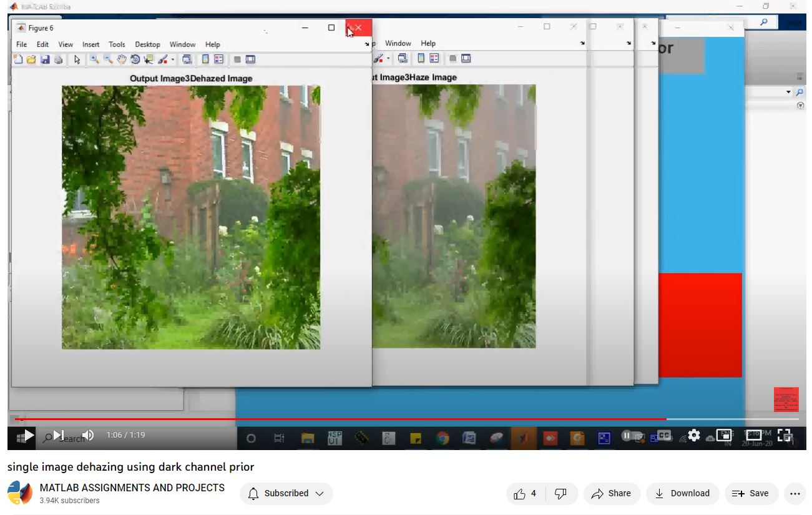Click Save Figure floppy disk icon
812x515 pixels.
(45, 59)
